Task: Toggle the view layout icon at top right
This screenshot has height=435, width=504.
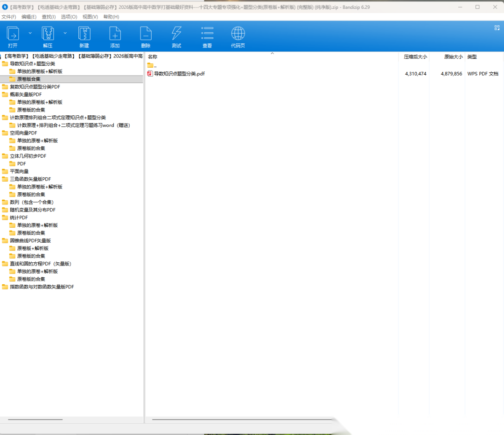Action: coord(497,28)
